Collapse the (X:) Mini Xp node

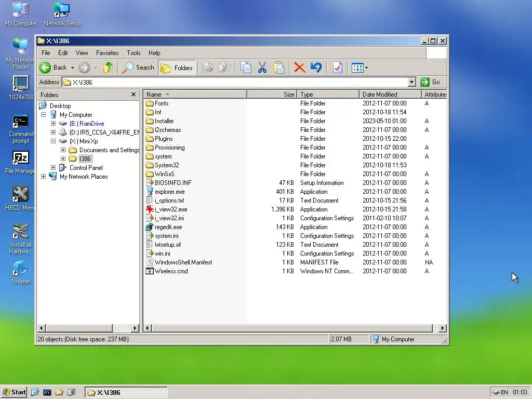click(54, 141)
